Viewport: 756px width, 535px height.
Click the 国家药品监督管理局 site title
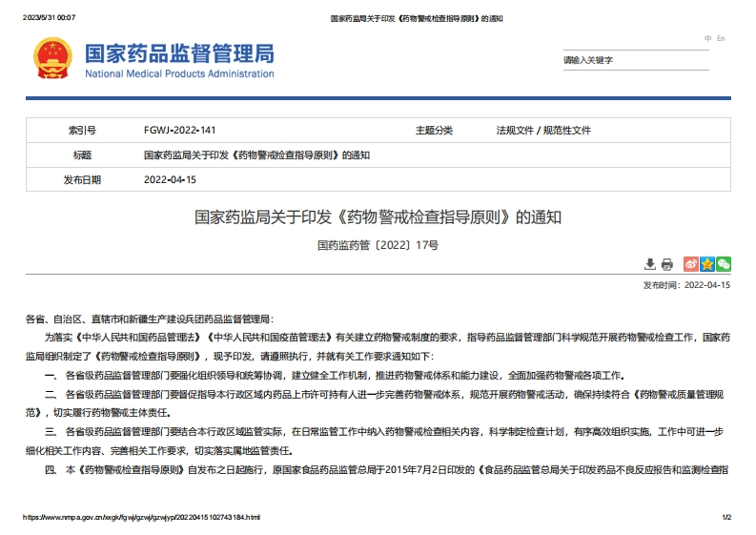179,52
